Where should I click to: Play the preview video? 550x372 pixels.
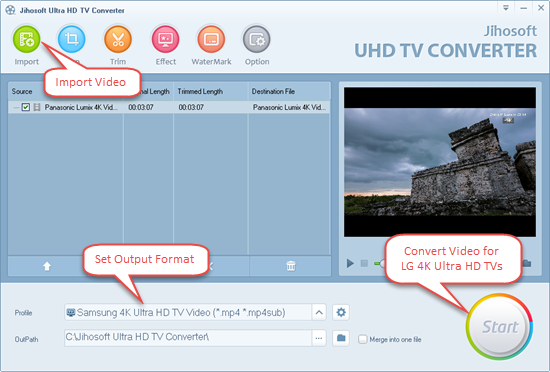(x=350, y=263)
